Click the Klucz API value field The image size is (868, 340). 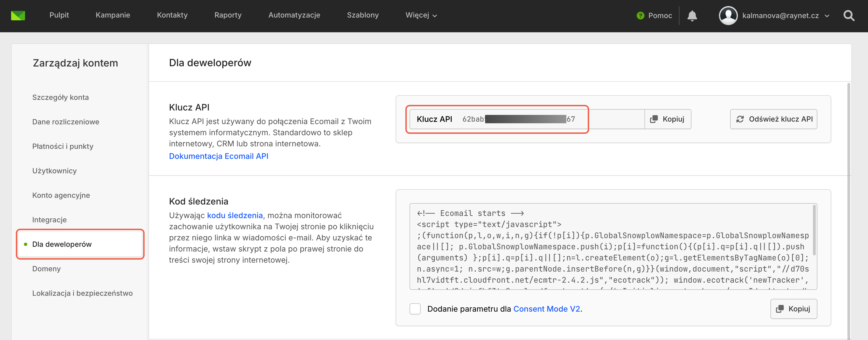coord(527,119)
